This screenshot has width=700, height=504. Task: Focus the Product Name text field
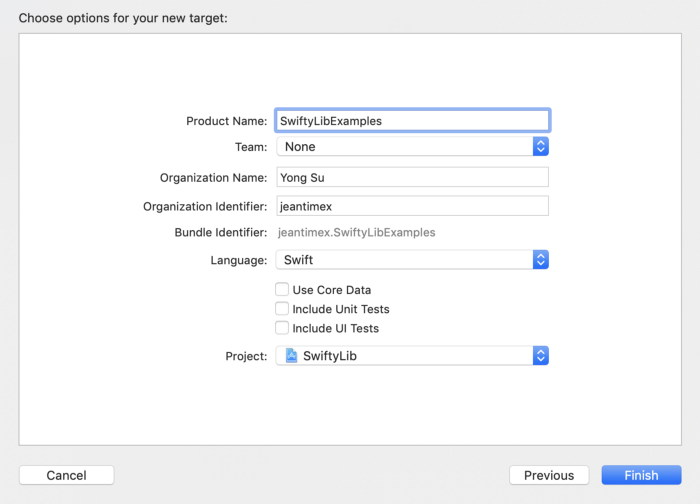point(412,120)
